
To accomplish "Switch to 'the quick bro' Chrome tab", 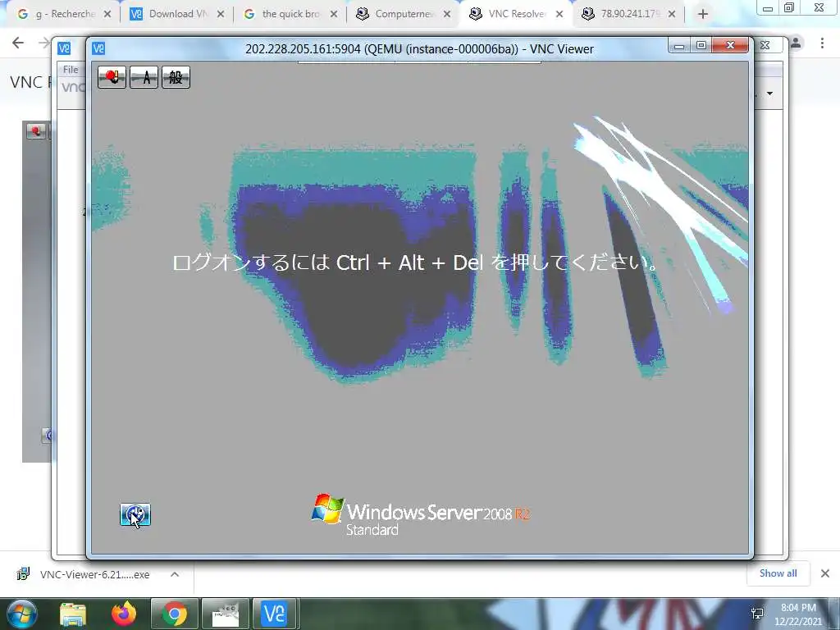I will [291, 14].
